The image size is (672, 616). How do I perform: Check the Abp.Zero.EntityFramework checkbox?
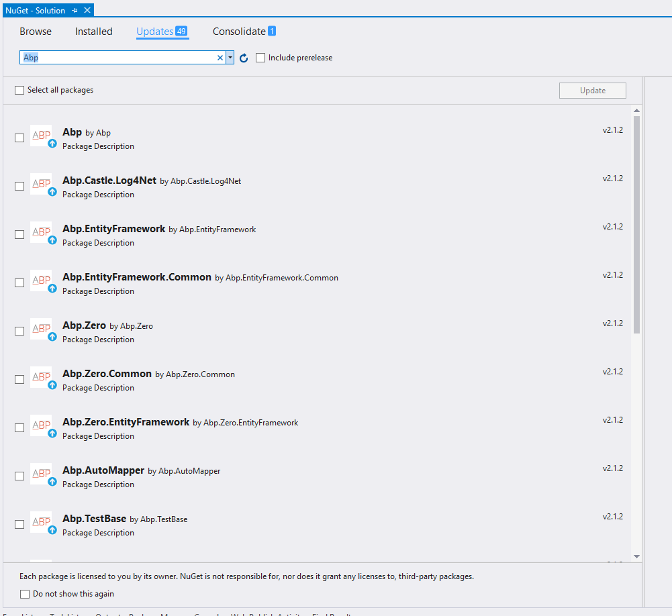(19, 428)
